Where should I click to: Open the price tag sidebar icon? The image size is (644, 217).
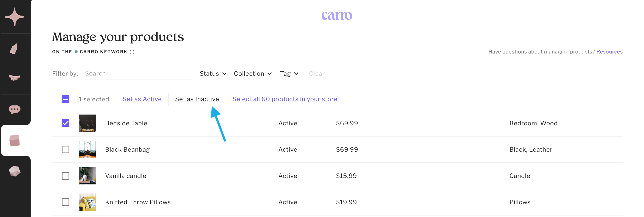click(x=14, y=48)
